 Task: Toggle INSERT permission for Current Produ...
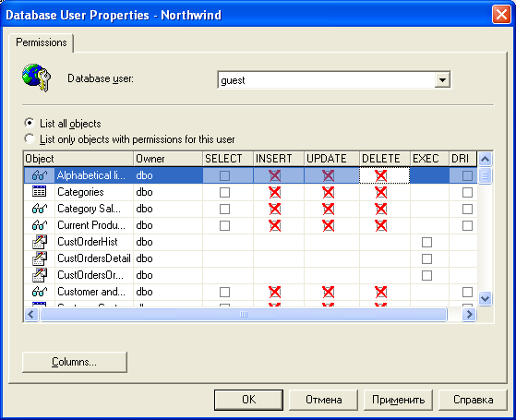point(275,225)
